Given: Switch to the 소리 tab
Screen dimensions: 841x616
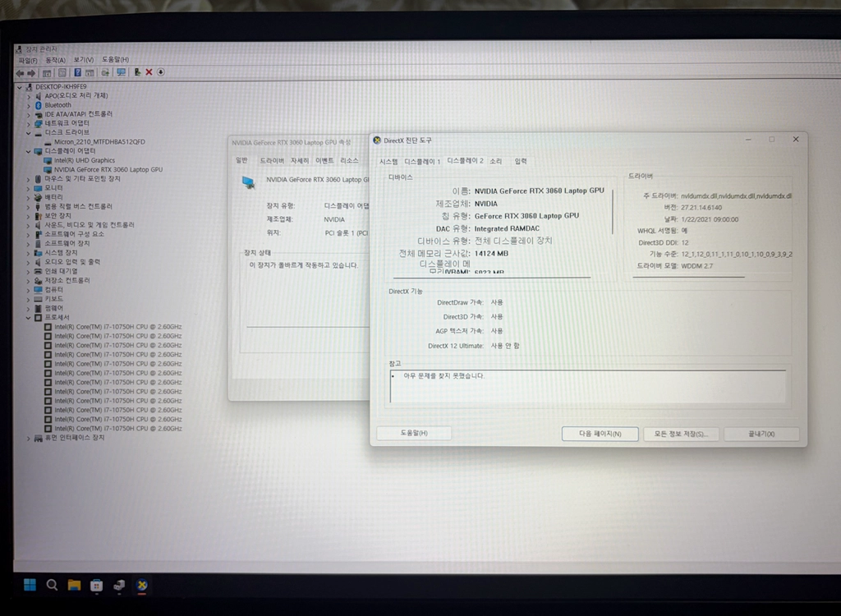Looking at the screenshot, I should (495, 161).
